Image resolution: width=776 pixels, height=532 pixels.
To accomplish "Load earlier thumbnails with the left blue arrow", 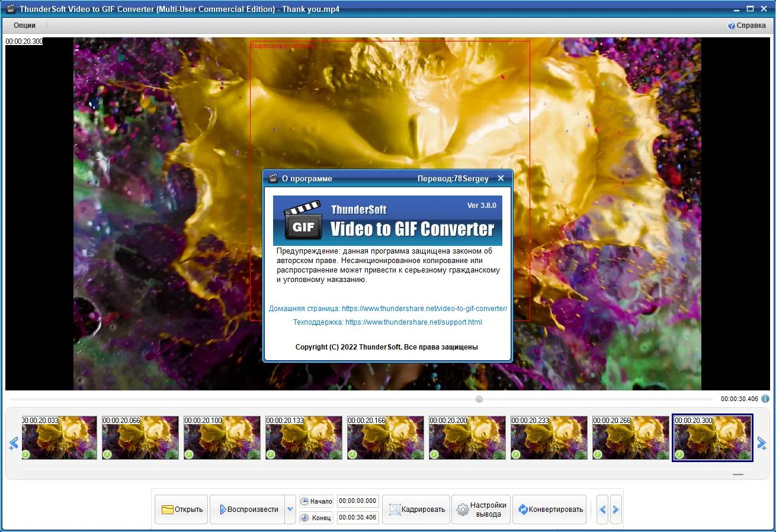I will pos(13,443).
